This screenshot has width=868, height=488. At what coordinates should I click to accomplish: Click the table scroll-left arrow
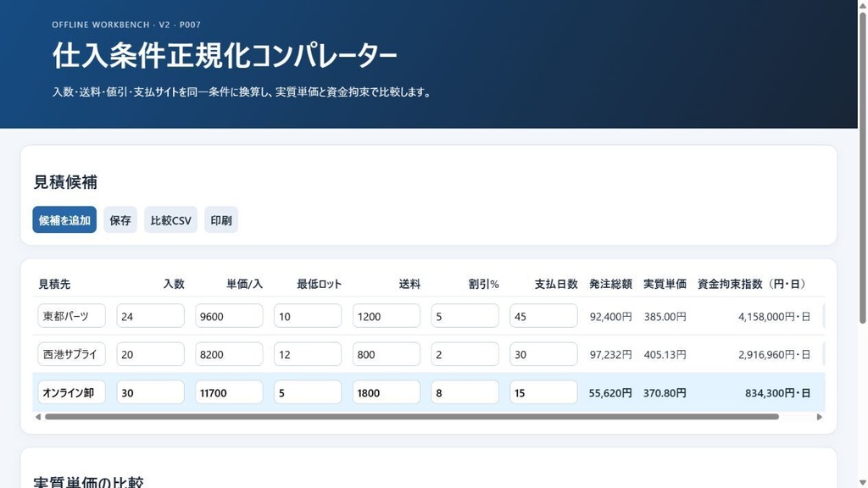pyautogui.click(x=37, y=417)
